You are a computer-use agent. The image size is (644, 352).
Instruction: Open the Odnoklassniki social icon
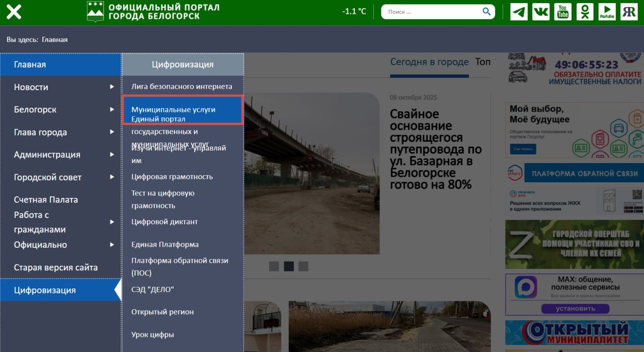[x=584, y=12]
